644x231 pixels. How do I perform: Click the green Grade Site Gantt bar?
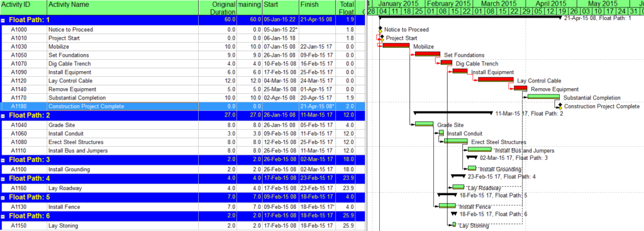pyautogui.click(x=424, y=124)
